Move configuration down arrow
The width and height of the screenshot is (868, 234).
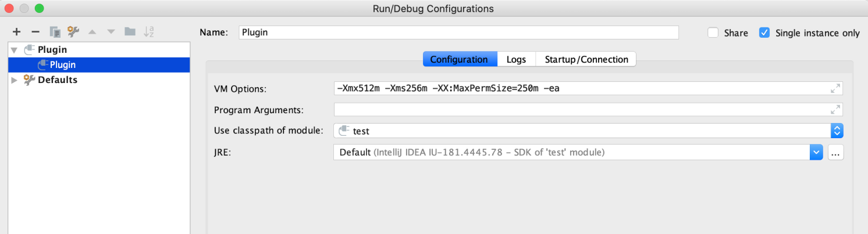coord(111,31)
